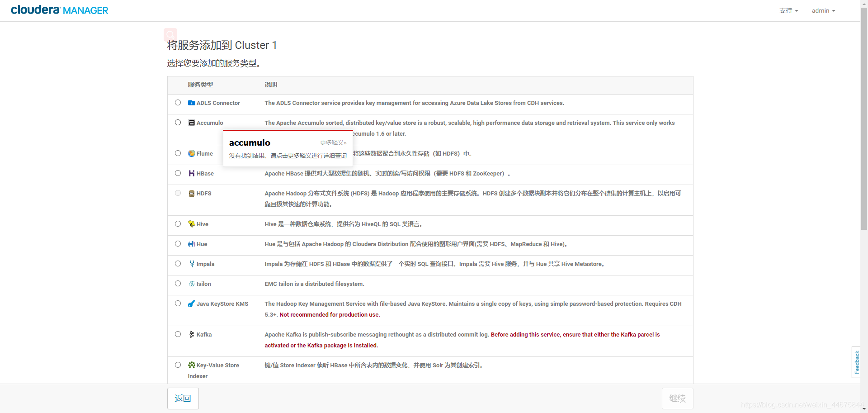This screenshot has width=868, height=413.
Task: Select the Isilon radio button
Action: click(178, 284)
